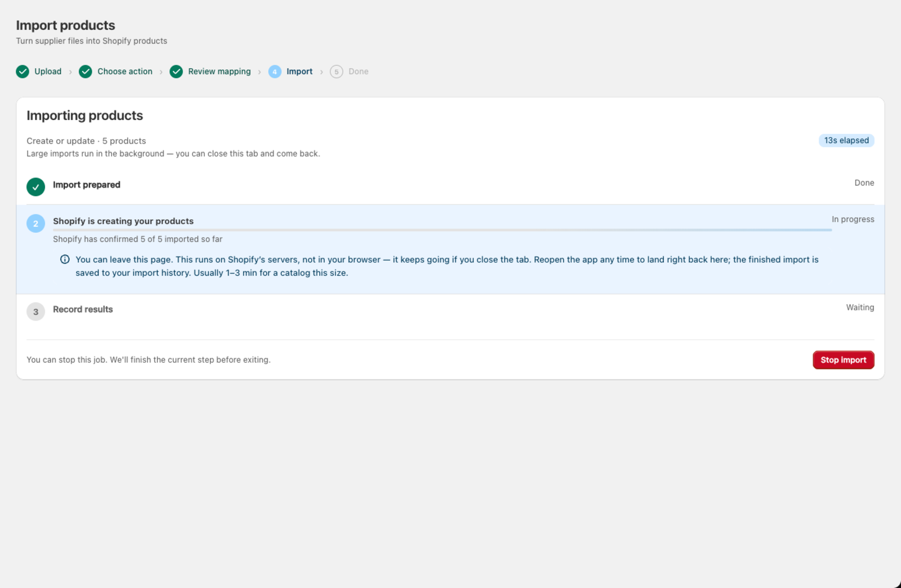
Task: Click the 'You can stop this job' text
Action: pos(149,360)
